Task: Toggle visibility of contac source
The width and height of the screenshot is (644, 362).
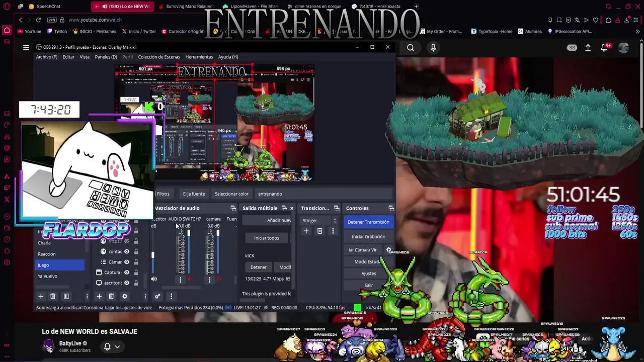Action: click(x=127, y=251)
